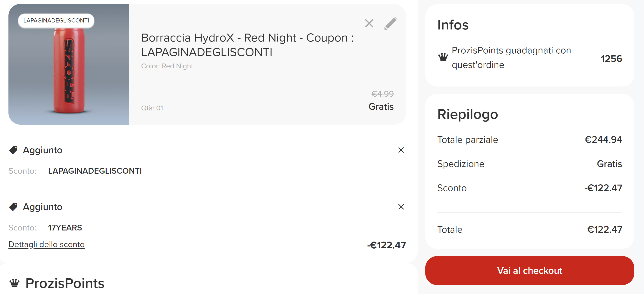This screenshot has height=294, width=644.
Task: Click the pencil icon to edit the Borraccia HydroX item
Action: click(x=391, y=23)
